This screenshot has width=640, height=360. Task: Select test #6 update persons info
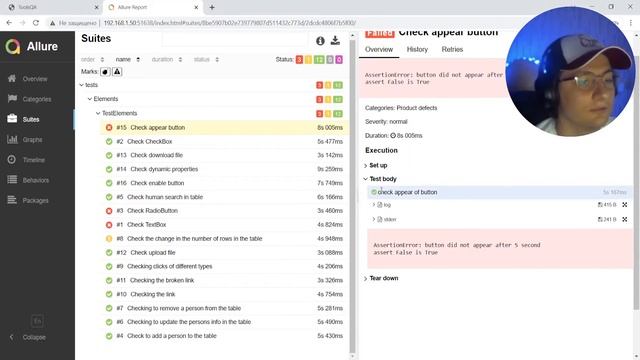224,322
